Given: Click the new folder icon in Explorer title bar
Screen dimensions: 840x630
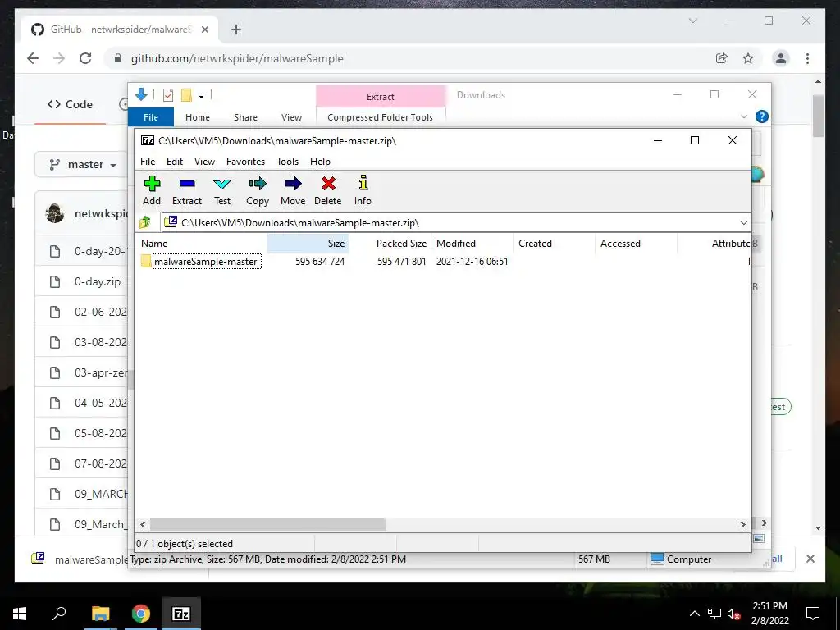Looking at the screenshot, I should pyautogui.click(x=186, y=95).
